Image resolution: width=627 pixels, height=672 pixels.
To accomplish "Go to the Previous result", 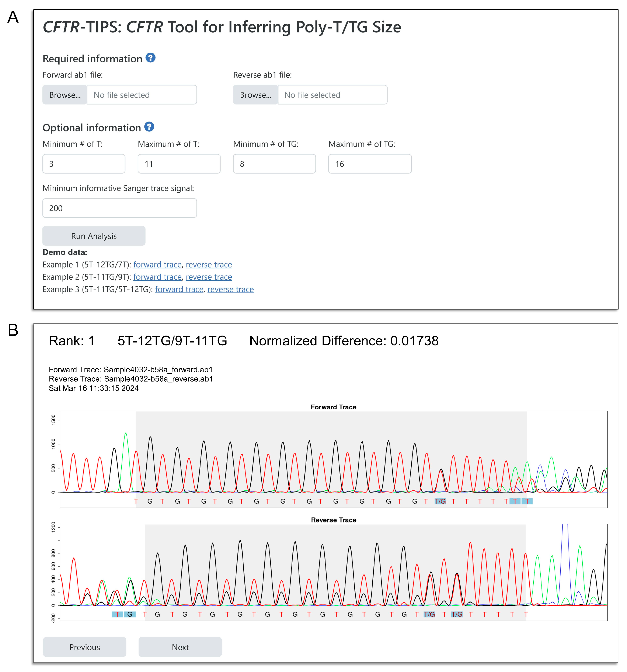I will (84, 647).
